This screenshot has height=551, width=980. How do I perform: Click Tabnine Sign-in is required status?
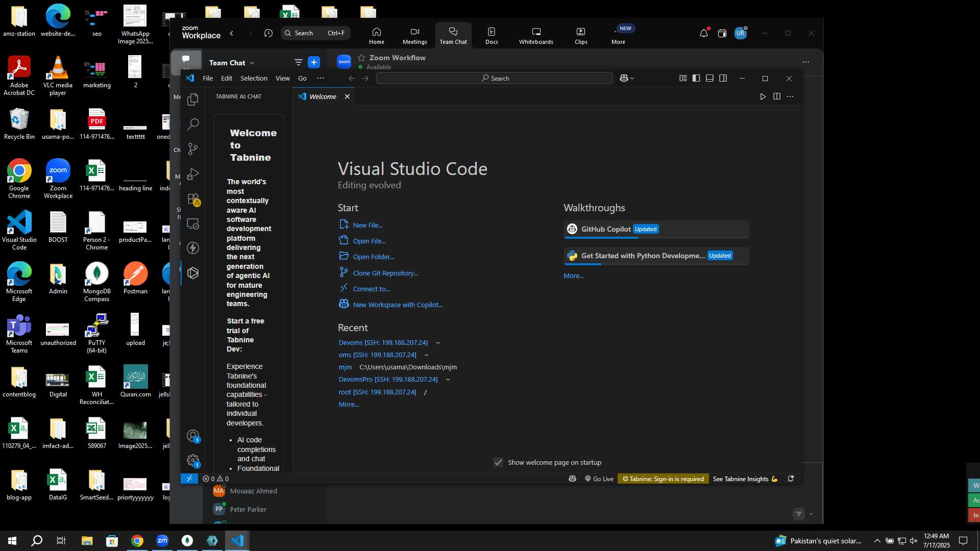pyautogui.click(x=663, y=479)
